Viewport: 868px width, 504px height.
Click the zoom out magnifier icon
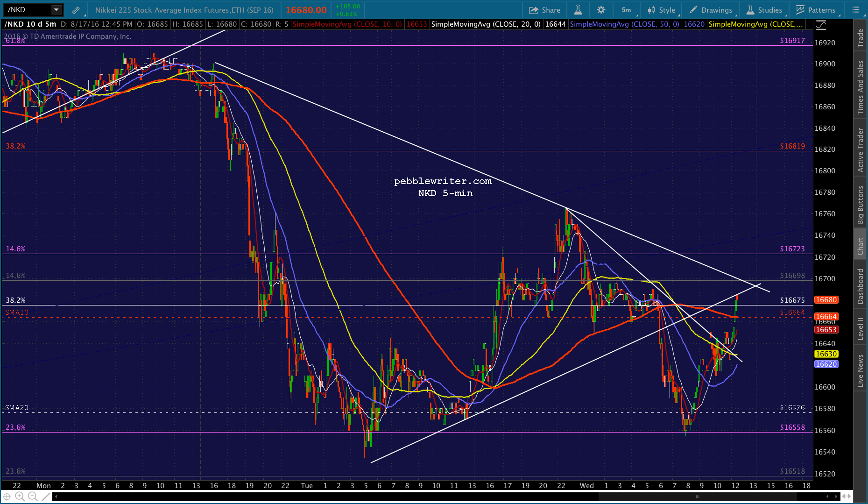coord(33,497)
